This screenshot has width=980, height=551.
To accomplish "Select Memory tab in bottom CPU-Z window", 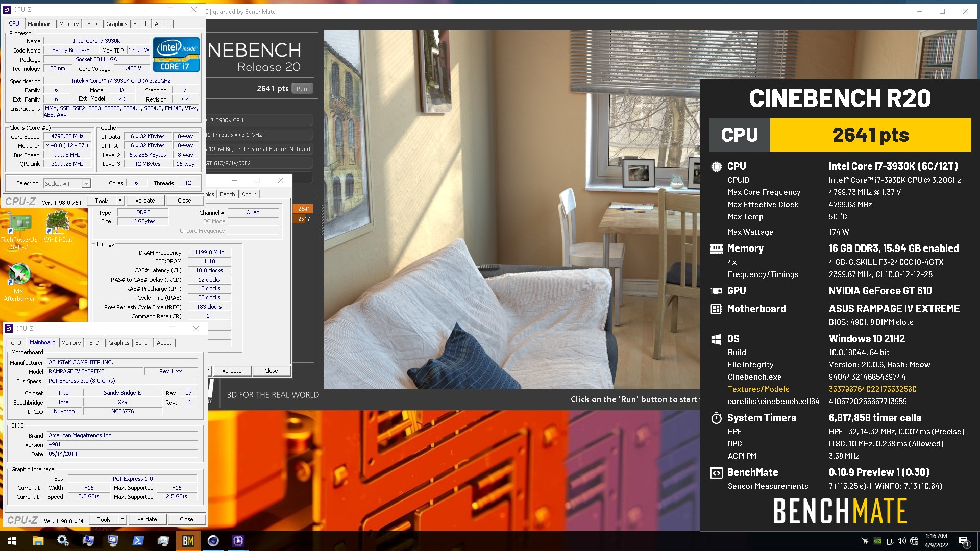I will click(x=71, y=343).
